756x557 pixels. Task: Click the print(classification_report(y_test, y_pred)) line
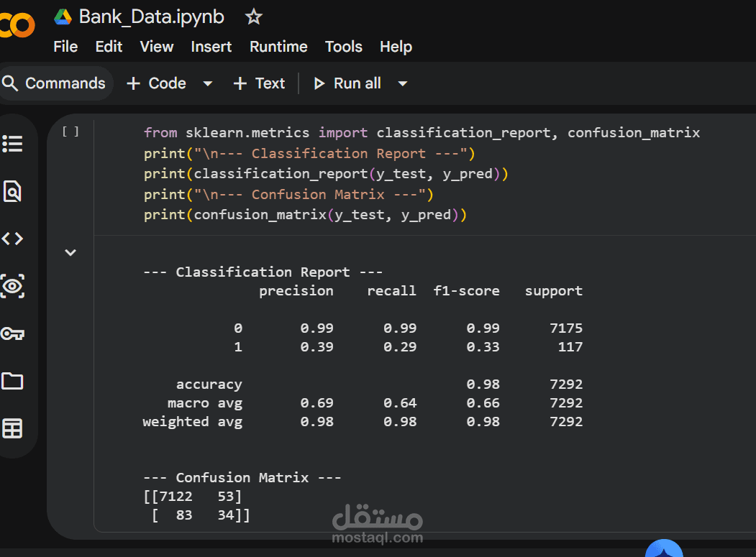pos(326,173)
